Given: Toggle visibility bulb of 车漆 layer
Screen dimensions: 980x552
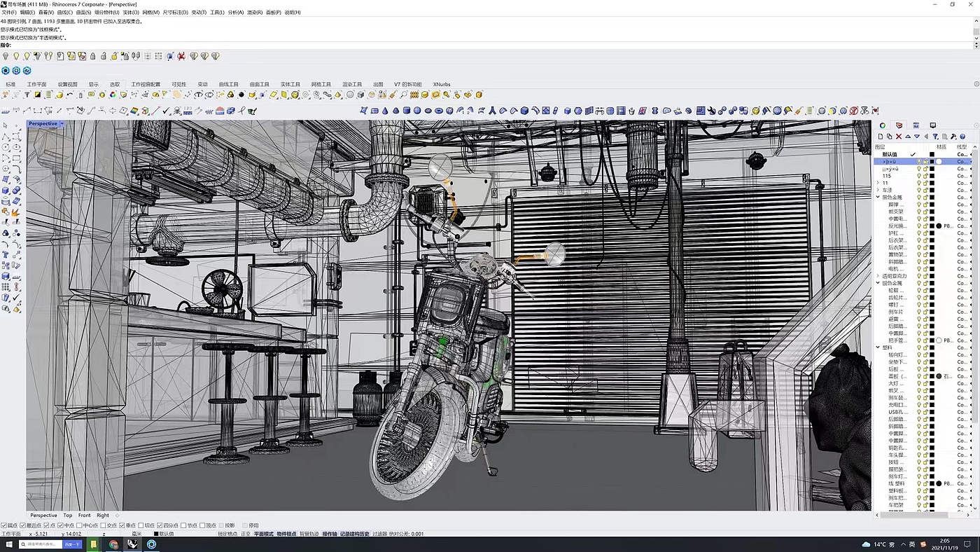Looking at the screenshot, I should click(919, 191).
